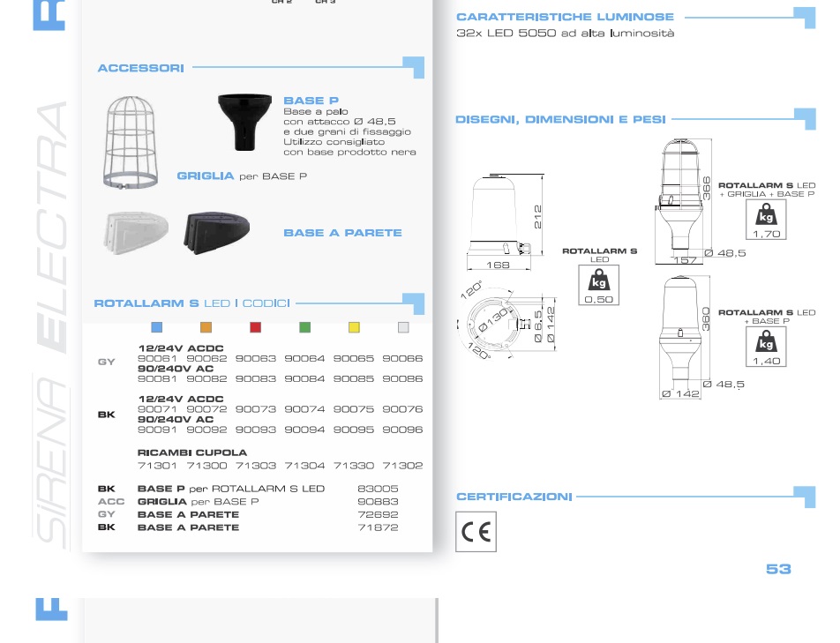Click the yellow color square in codes table
Image resolution: width=840 pixels, height=643 pixels.
354,327
